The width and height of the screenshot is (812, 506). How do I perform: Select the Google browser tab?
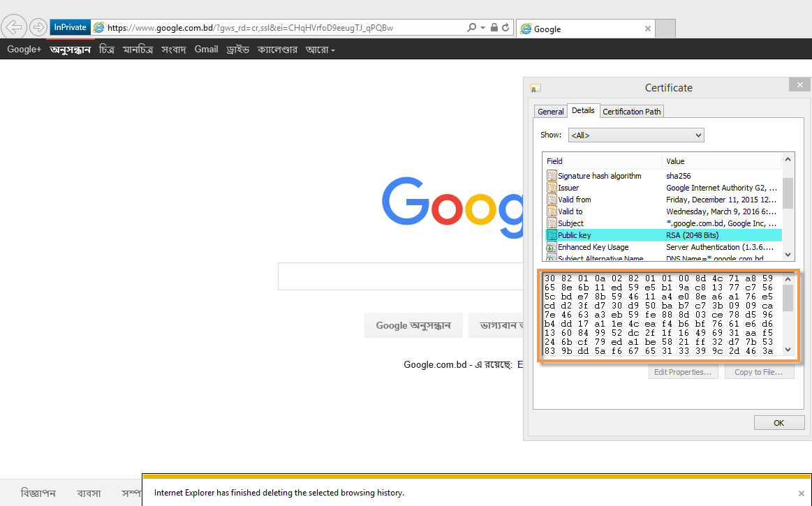tap(585, 29)
